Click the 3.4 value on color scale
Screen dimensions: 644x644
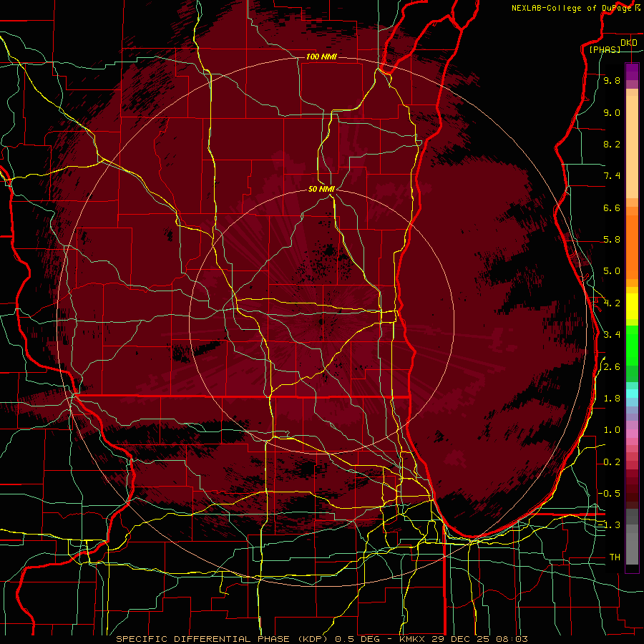pyautogui.click(x=612, y=335)
